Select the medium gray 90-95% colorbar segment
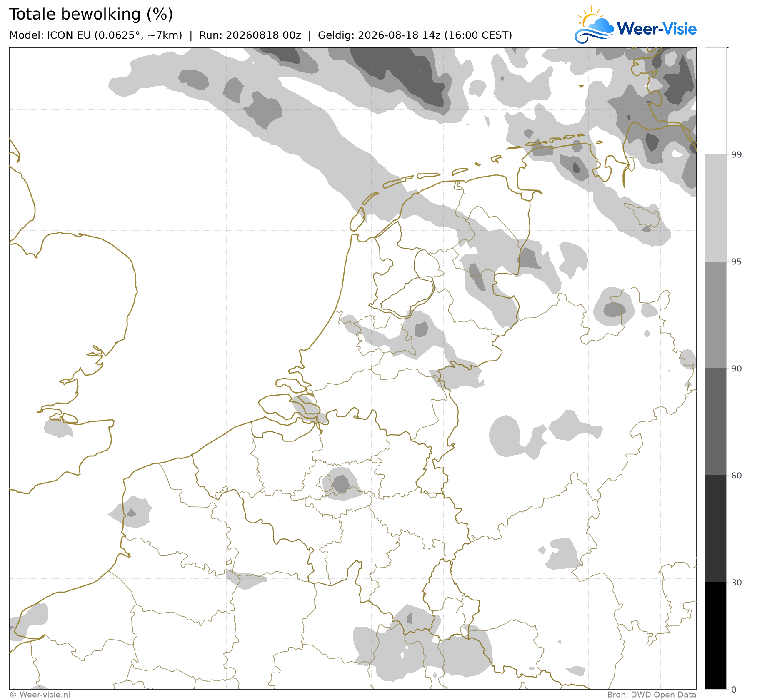Image resolution: width=760 pixels, height=700 pixels. click(x=716, y=315)
